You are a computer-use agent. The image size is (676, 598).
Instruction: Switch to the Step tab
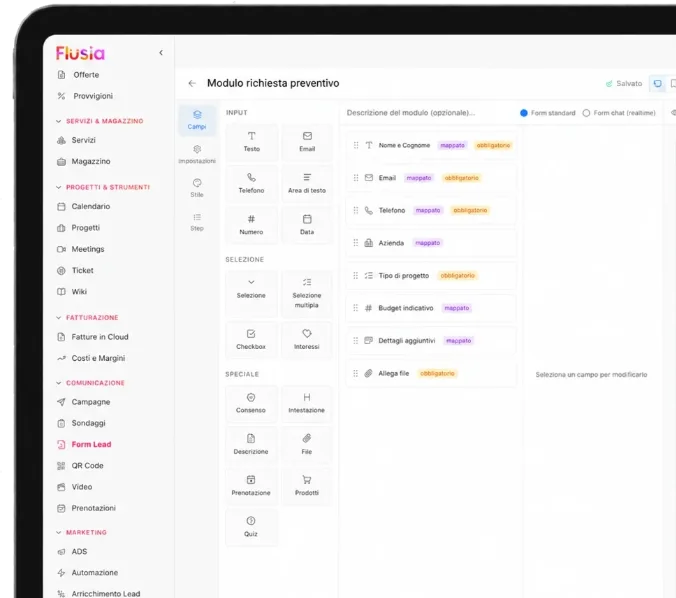197,222
